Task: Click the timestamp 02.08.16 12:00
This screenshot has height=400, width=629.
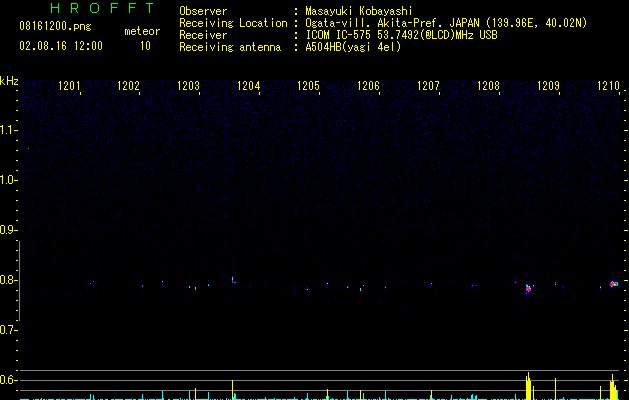Action: 61,46
